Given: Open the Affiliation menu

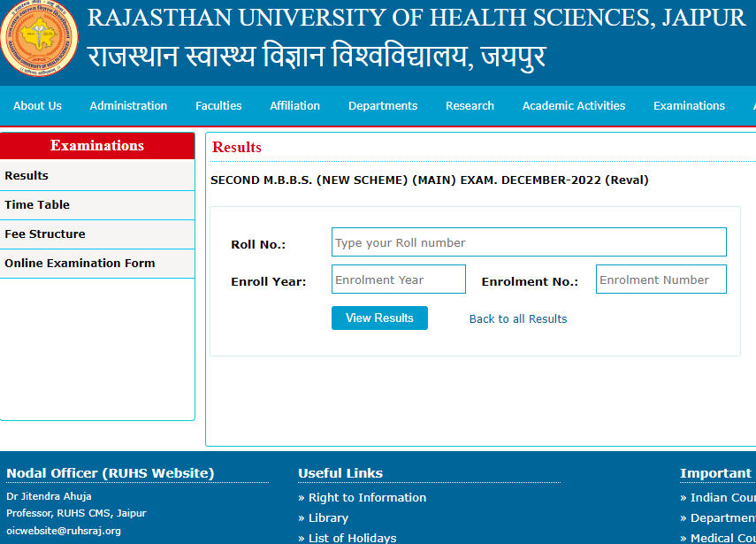Looking at the screenshot, I should click(x=295, y=105).
